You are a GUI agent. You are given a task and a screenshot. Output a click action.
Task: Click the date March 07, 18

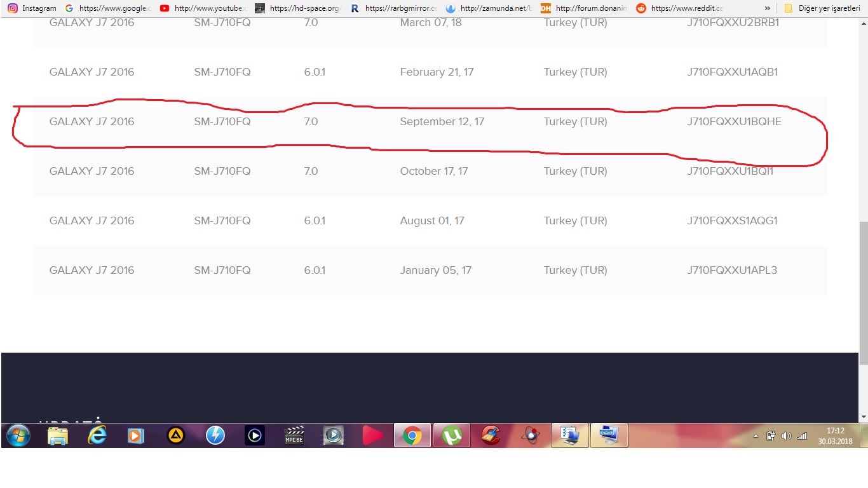[431, 22]
